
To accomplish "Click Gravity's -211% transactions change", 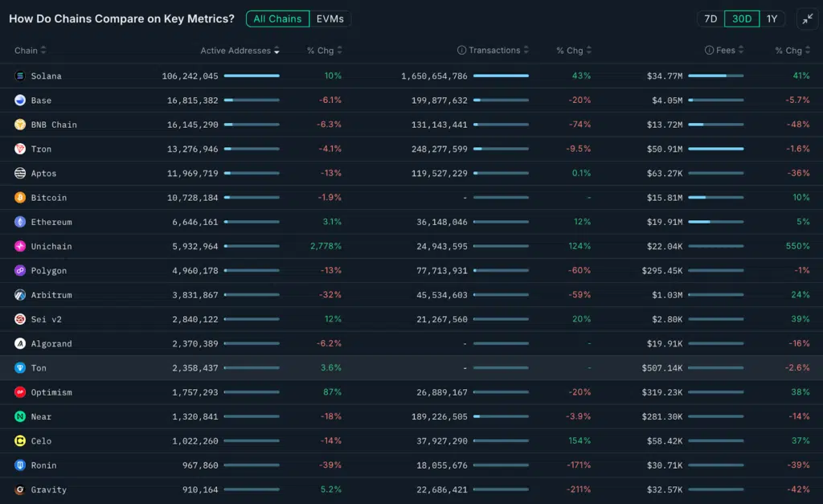I will (579, 490).
